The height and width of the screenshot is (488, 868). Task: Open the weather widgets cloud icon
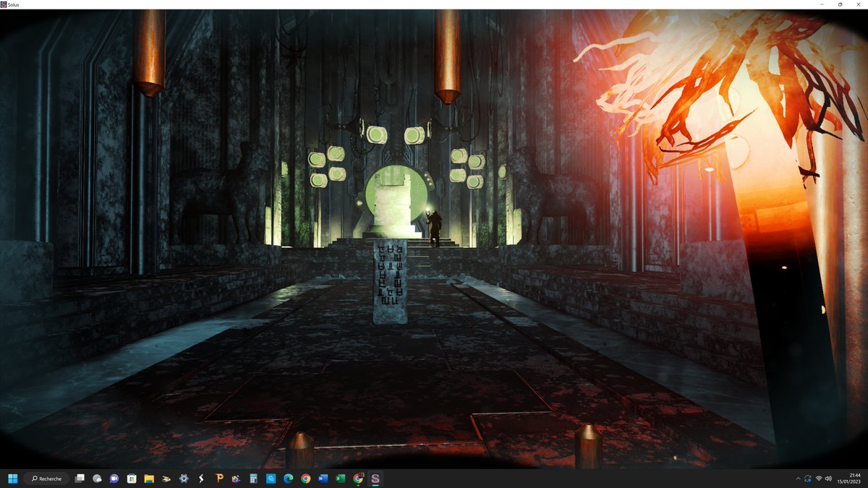pos(97,479)
